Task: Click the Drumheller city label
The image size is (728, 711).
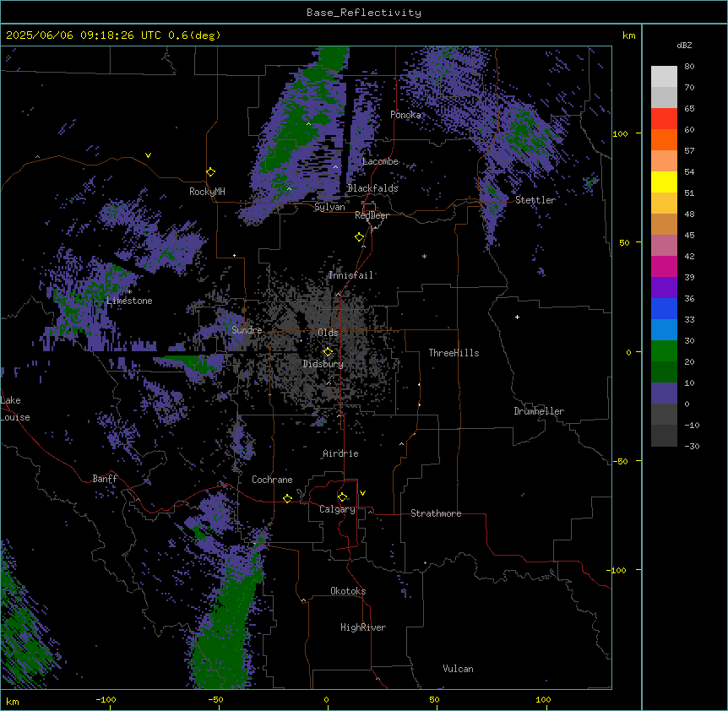Action: (539, 411)
